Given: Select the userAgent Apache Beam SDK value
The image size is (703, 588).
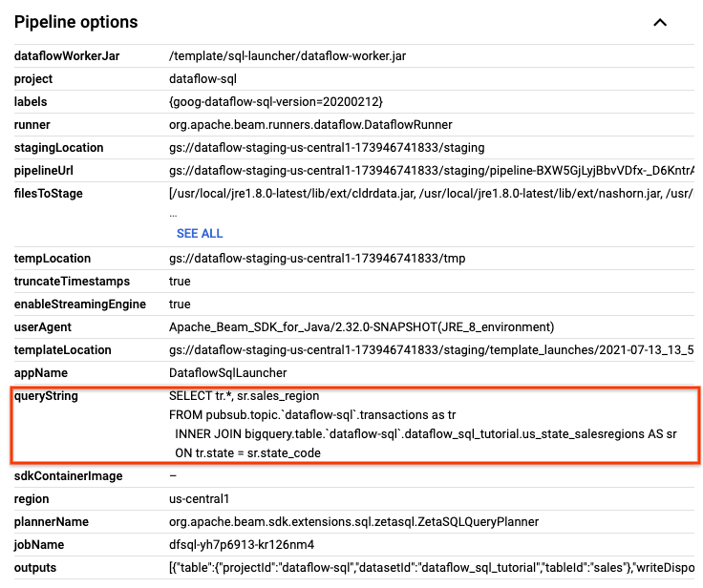Looking at the screenshot, I should [x=361, y=327].
